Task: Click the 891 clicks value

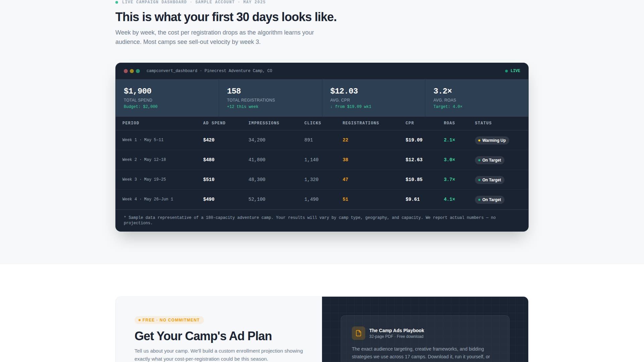Action: tap(309, 140)
